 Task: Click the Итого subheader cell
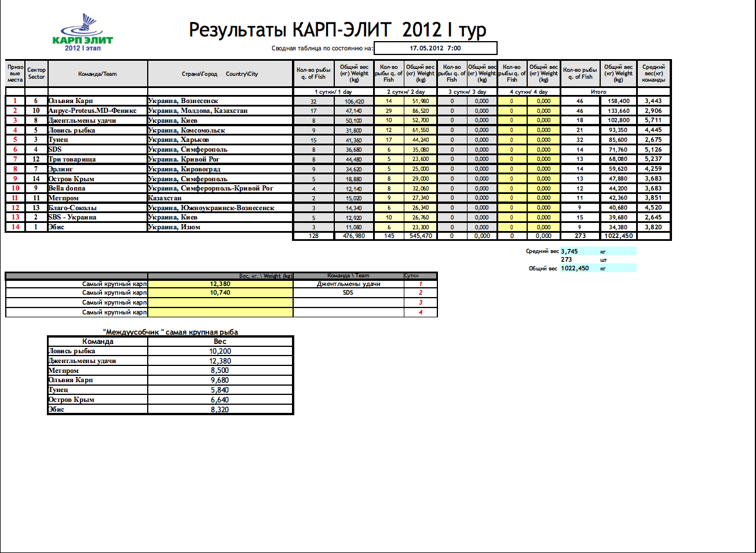tap(598, 91)
